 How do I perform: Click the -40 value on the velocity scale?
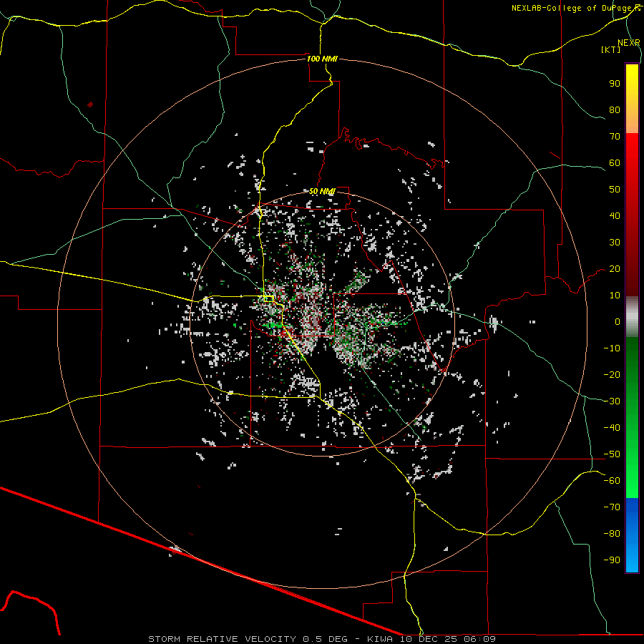(x=612, y=428)
